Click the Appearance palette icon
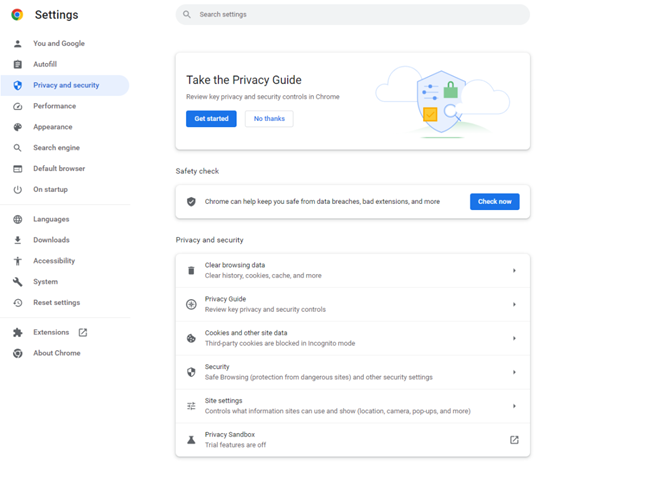The height and width of the screenshot is (482, 652). click(17, 127)
